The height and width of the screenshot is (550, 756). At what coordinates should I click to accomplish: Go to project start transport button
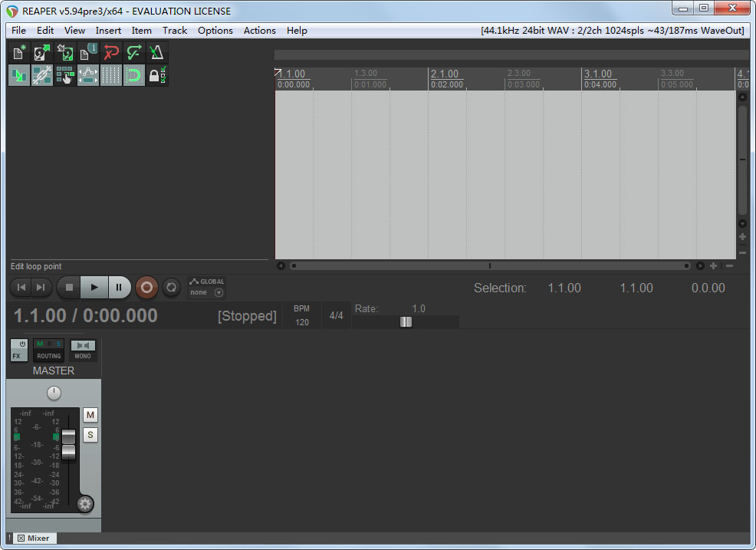(x=21, y=288)
